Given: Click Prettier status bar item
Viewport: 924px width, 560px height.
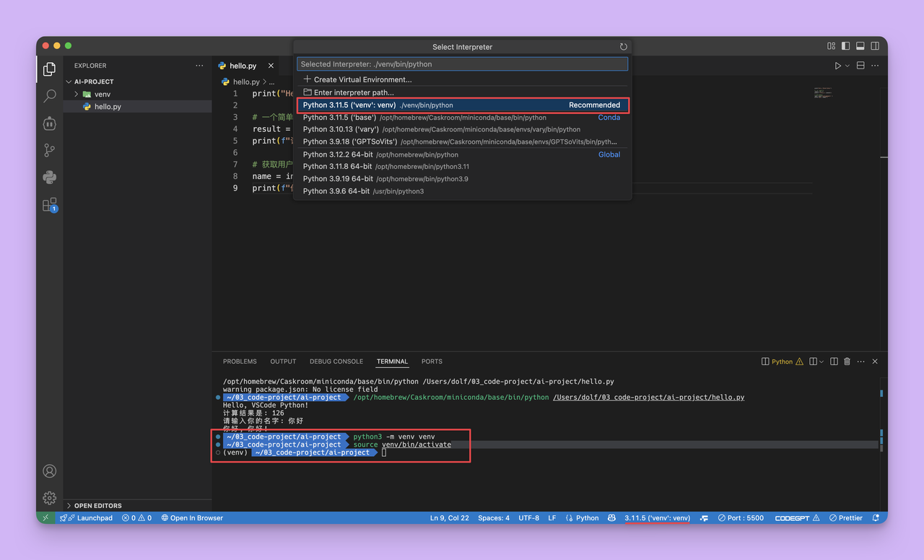Looking at the screenshot, I should tap(846, 518).
